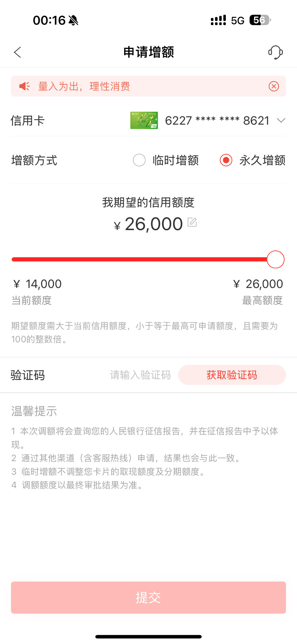Tap the cellular signal bars icon
Viewport: 297px width, 644px height.
[218, 20]
